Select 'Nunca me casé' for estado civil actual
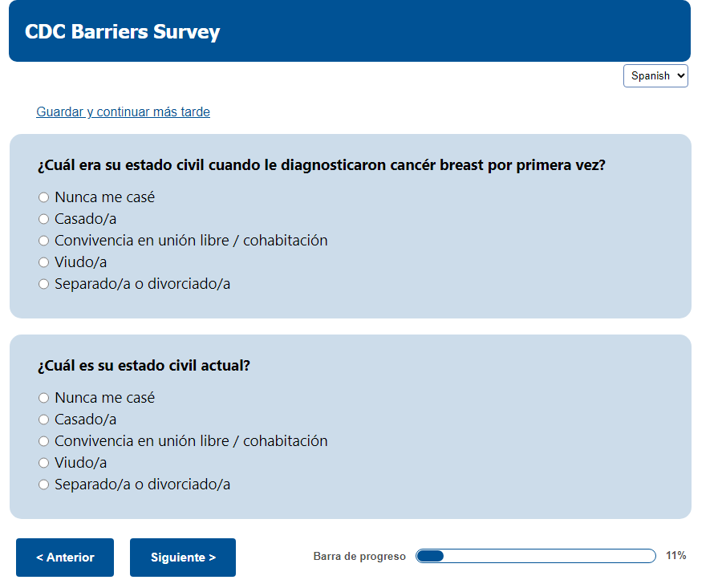The width and height of the screenshot is (718, 588). tap(44, 398)
